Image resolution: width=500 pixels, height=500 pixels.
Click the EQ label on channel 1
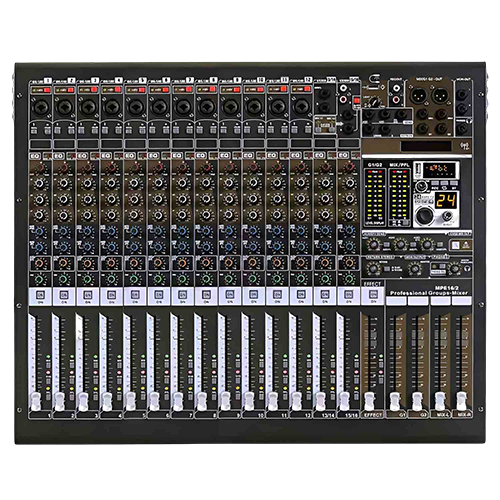point(34,156)
